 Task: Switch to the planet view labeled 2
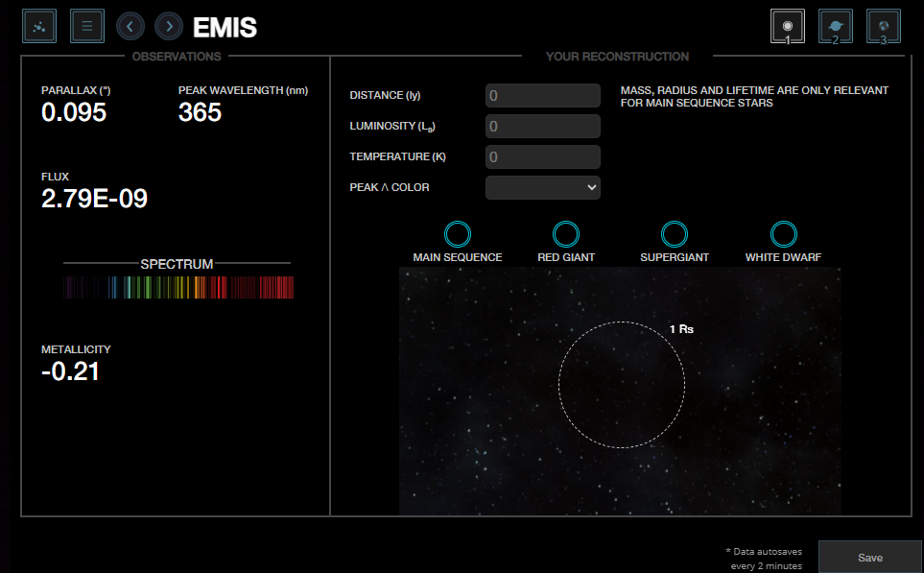click(835, 26)
